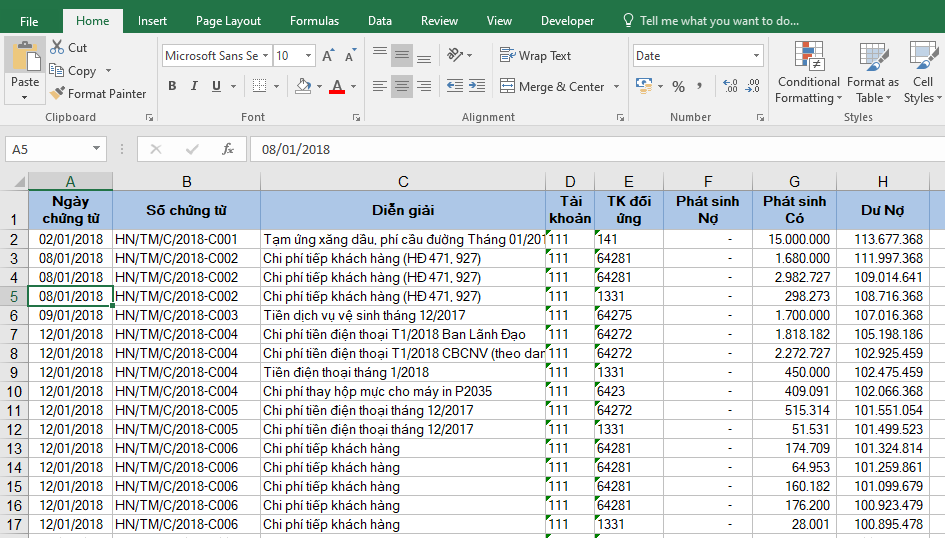Toggle Bold formatting
This screenshot has height=538, width=945.
[172, 87]
